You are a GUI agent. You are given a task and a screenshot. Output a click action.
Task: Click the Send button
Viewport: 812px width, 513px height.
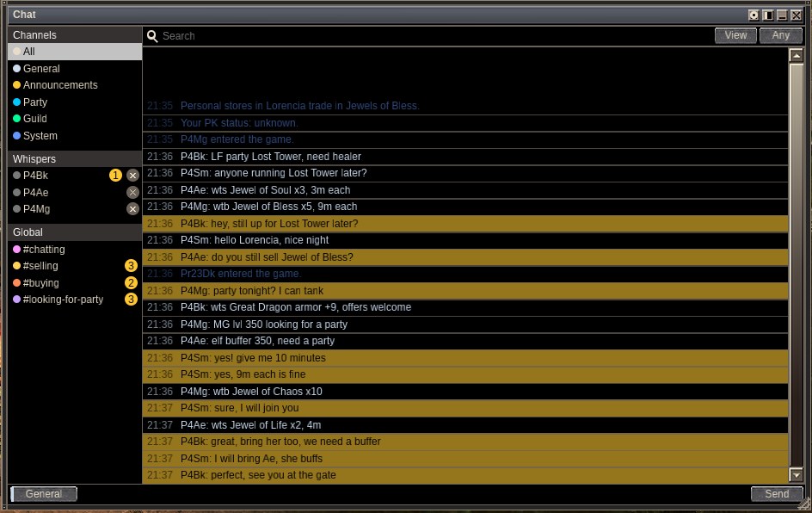point(777,494)
